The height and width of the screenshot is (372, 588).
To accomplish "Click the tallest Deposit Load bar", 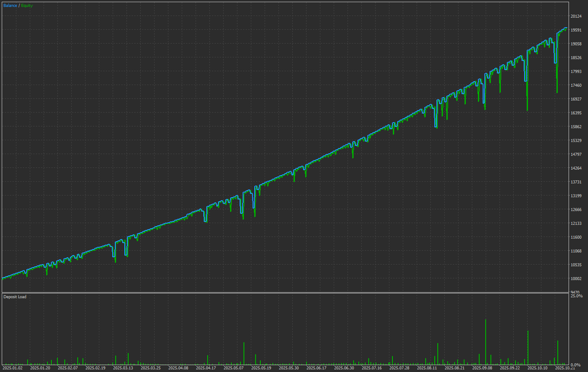I will pyautogui.click(x=486, y=342).
